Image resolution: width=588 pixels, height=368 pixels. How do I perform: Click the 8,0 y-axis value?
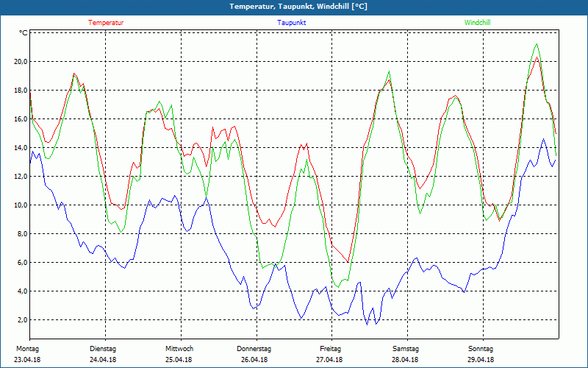23,234
